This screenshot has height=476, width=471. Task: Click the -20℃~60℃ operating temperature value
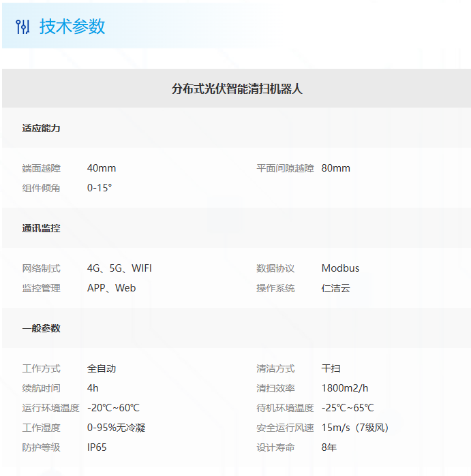[113, 408]
